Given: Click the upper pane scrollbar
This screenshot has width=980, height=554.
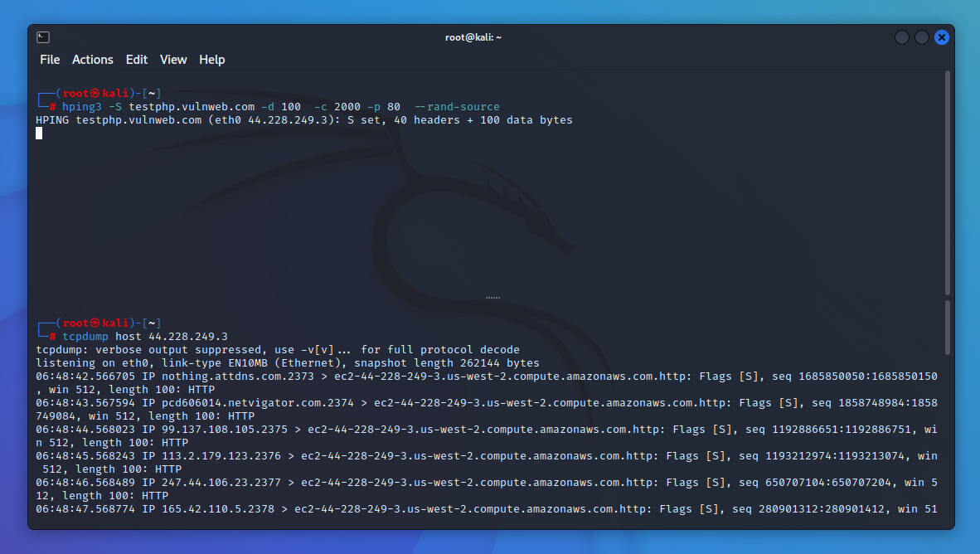Looking at the screenshot, I should pos(948,182).
